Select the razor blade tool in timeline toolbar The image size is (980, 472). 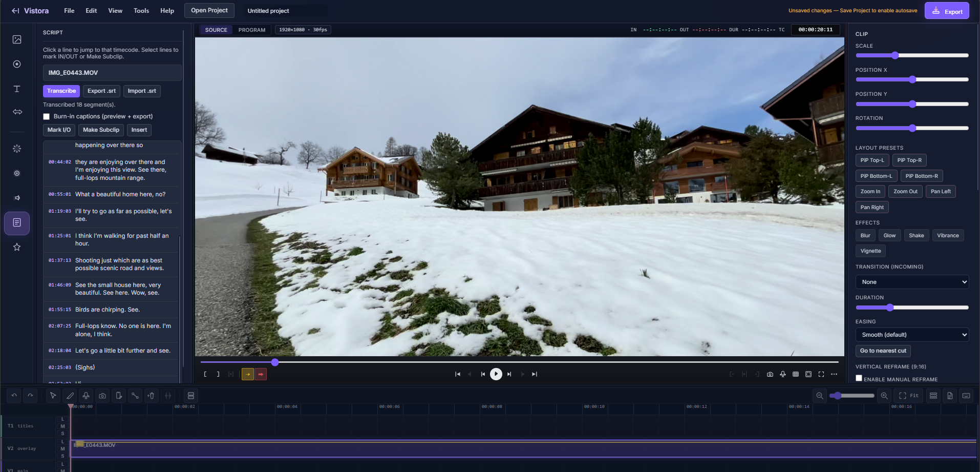tap(70, 396)
